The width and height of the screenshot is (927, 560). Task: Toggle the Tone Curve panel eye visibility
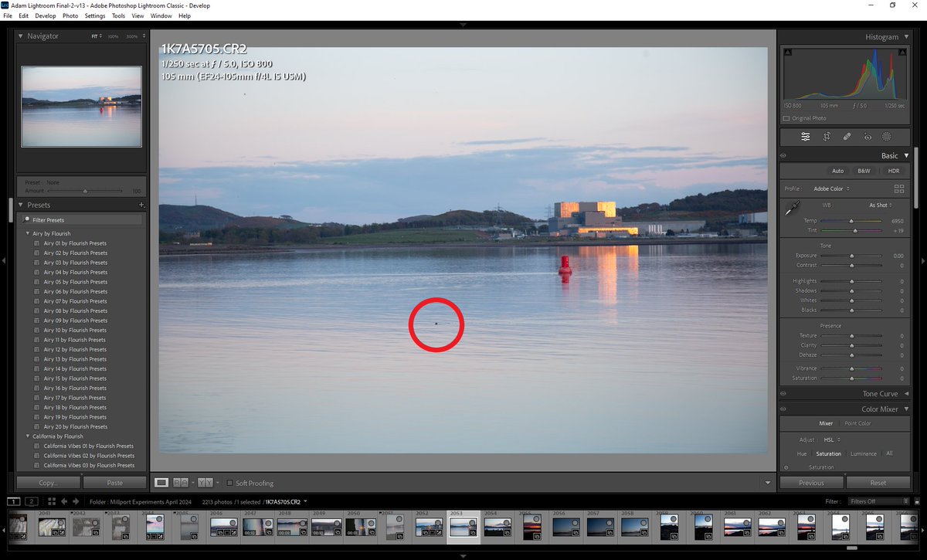pyautogui.click(x=783, y=394)
